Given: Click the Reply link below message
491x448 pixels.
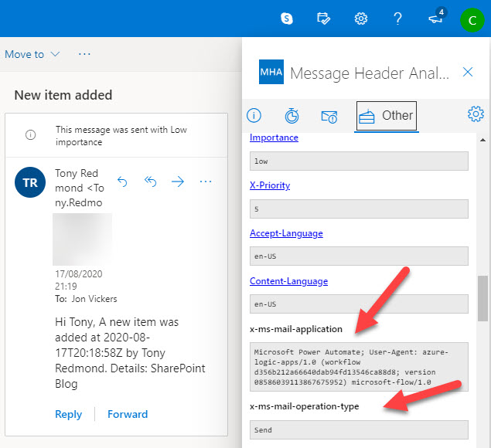Looking at the screenshot, I should tap(68, 414).
